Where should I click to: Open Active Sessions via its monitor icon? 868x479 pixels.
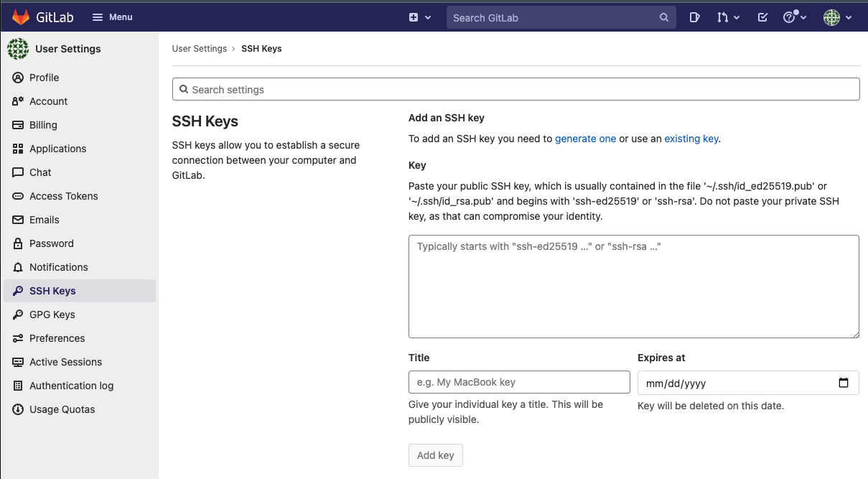coord(18,362)
